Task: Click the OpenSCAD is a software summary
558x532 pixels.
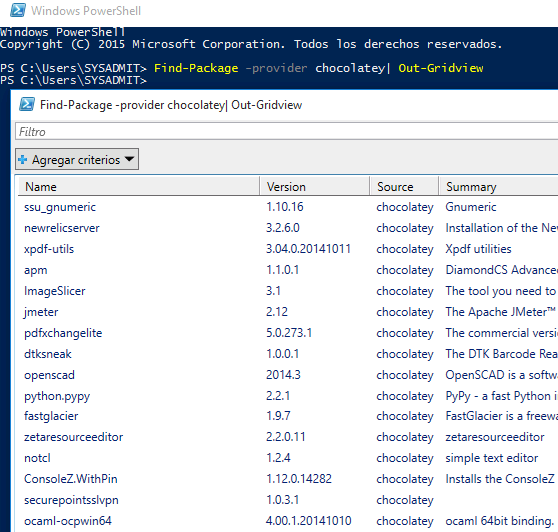Action: 502,375
